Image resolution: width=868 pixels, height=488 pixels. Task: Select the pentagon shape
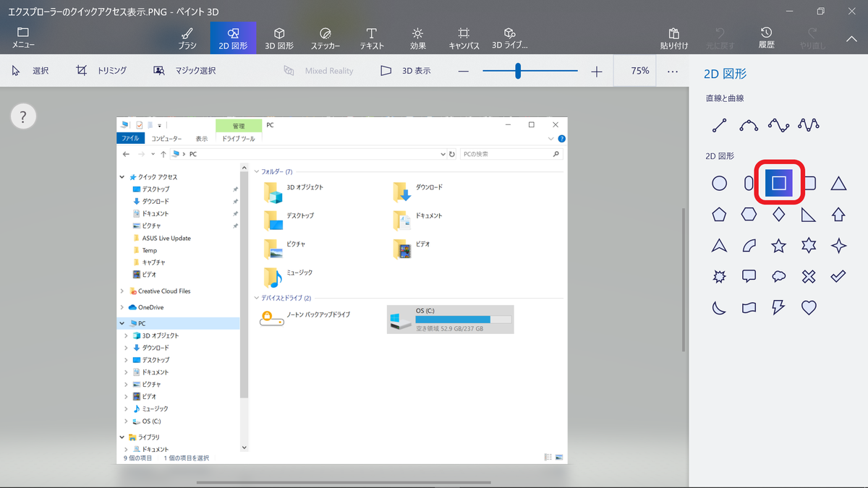pyautogui.click(x=719, y=214)
